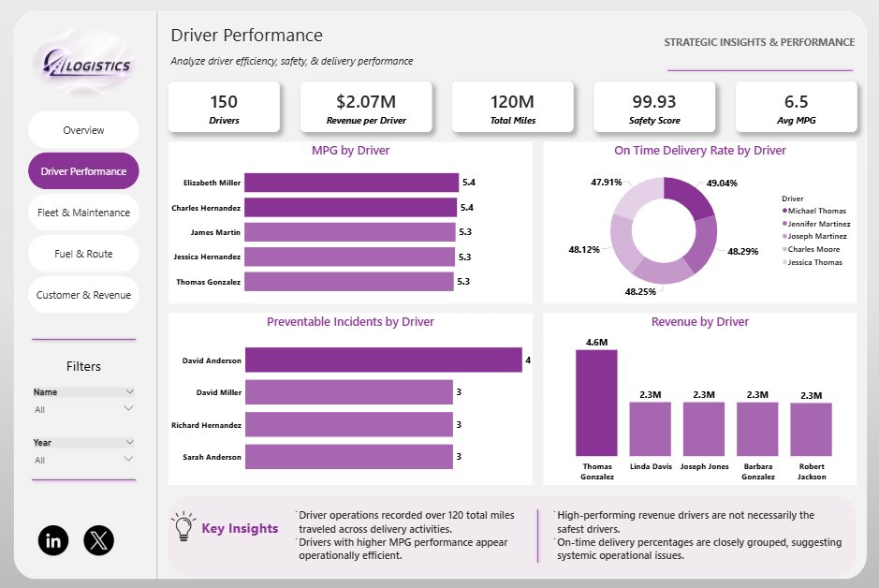Select Elizabeth Miller's MPG bar
This screenshot has height=588, width=879.
(351, 183)
